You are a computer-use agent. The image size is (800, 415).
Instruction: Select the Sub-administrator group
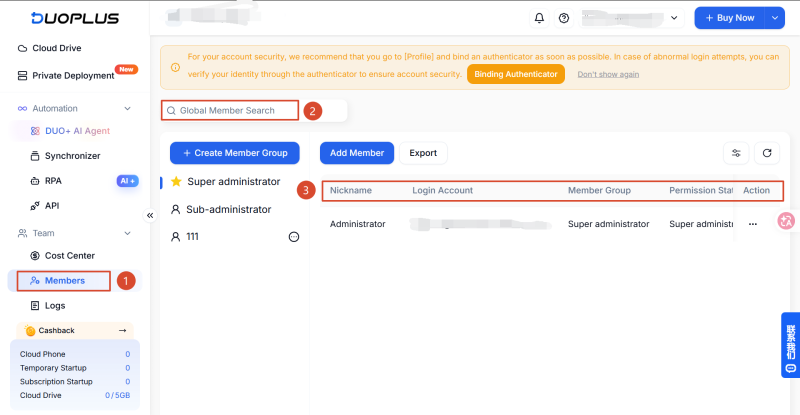click(x=229, y=209)
